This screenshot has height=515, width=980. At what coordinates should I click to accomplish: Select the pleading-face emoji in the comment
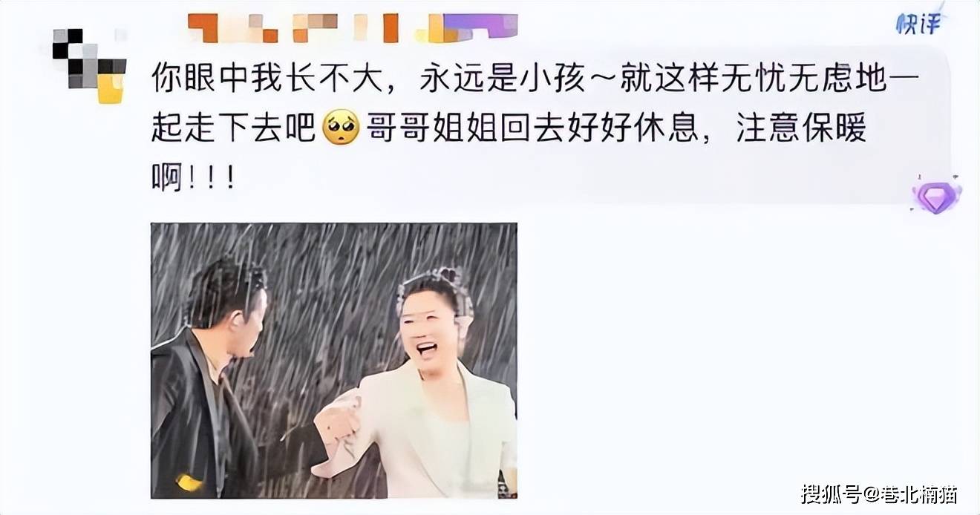pos(342,129)
